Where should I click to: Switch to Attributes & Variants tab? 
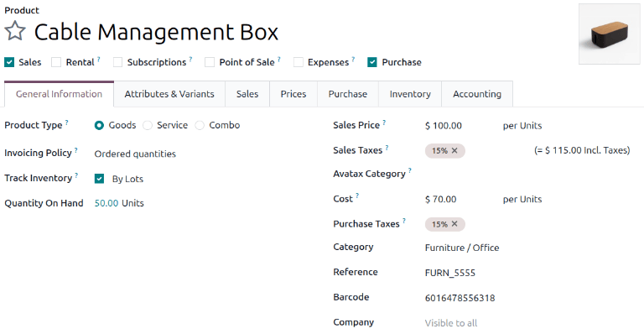tap(169, 94)
